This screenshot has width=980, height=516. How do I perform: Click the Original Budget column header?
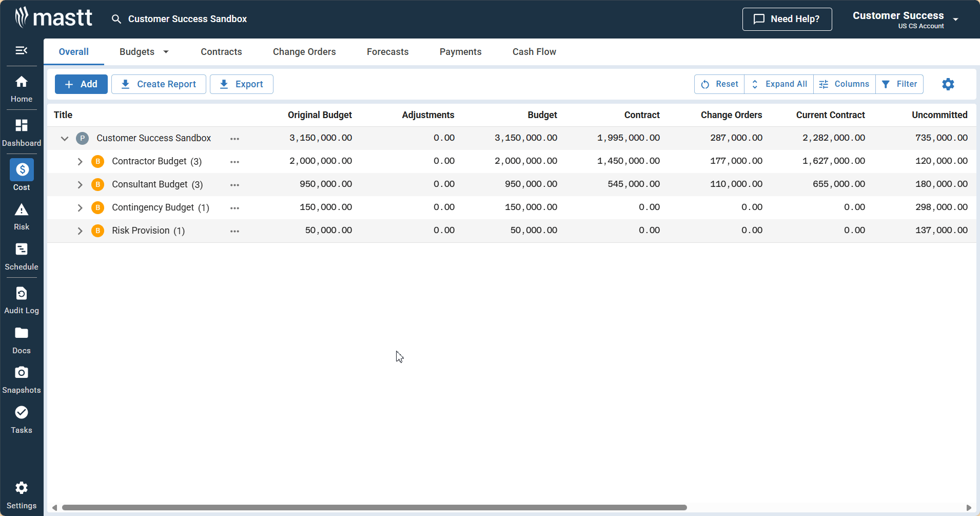(x=320, y=115)
